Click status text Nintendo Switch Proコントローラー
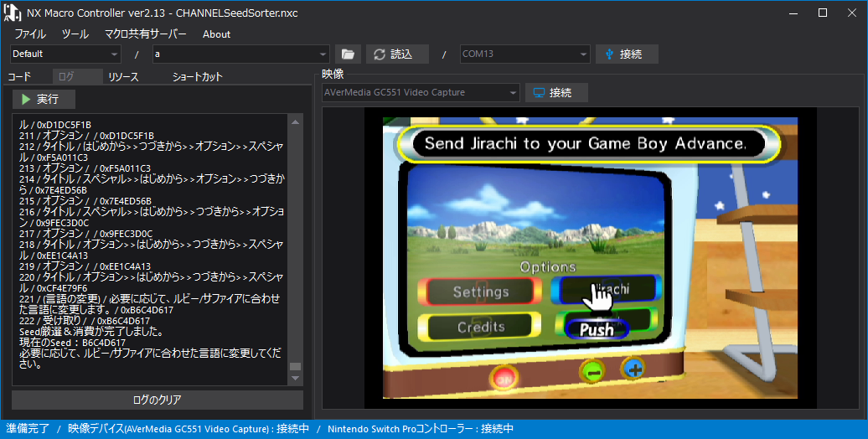 [x=402, y=428]
